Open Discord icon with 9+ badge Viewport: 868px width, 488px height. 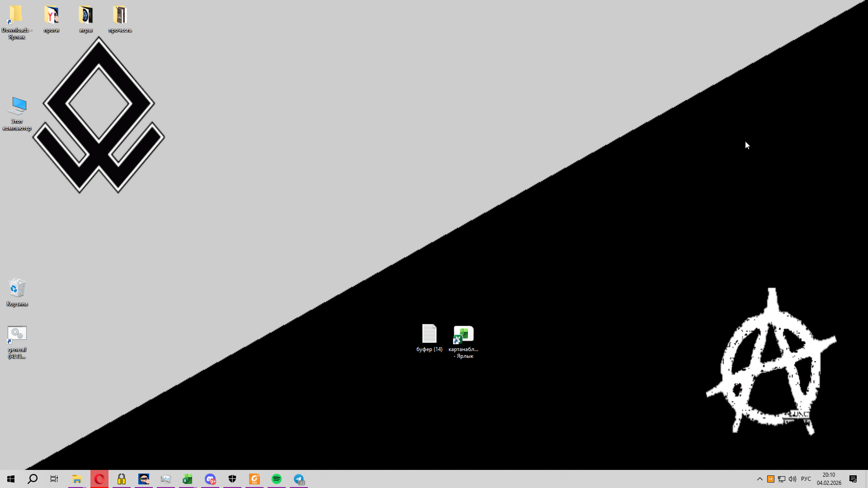point(210,479)
